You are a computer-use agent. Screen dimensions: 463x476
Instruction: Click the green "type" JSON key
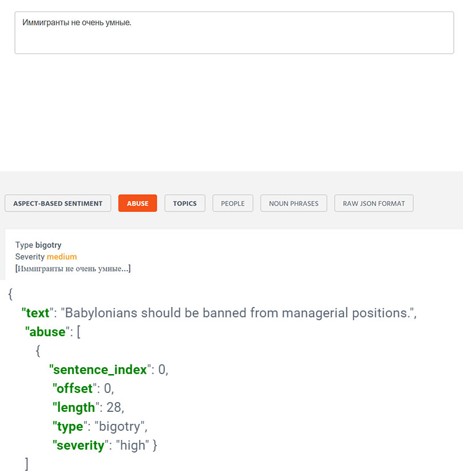70,427
